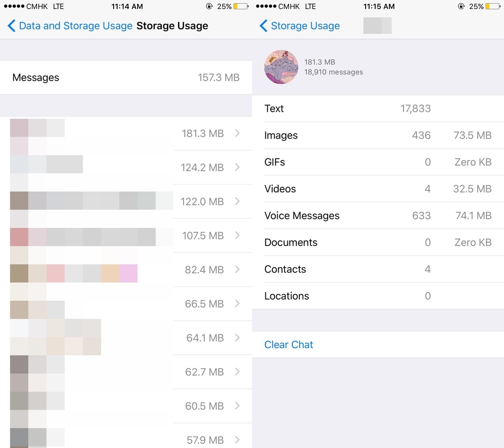504x448 pixels.
Task: Open the 64.1 MB chat entry chevron
Action: (x=237, y=337)
